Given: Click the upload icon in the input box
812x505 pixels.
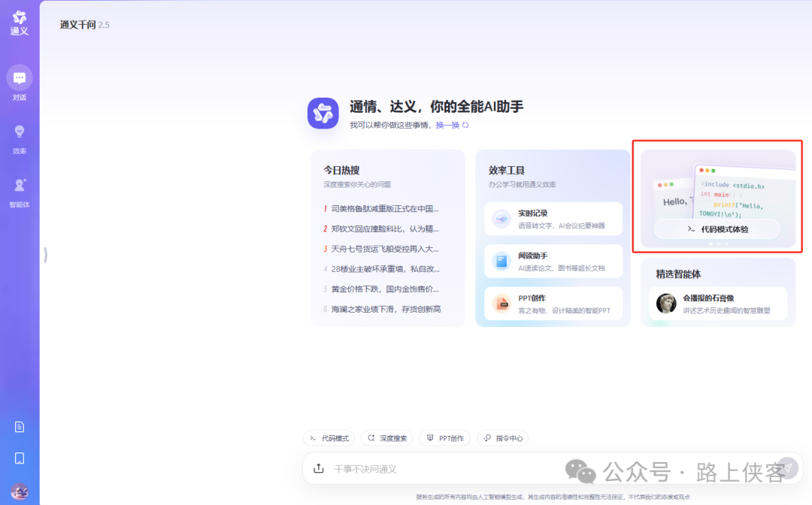Looking at the screenshot, I should coord(317,468).
